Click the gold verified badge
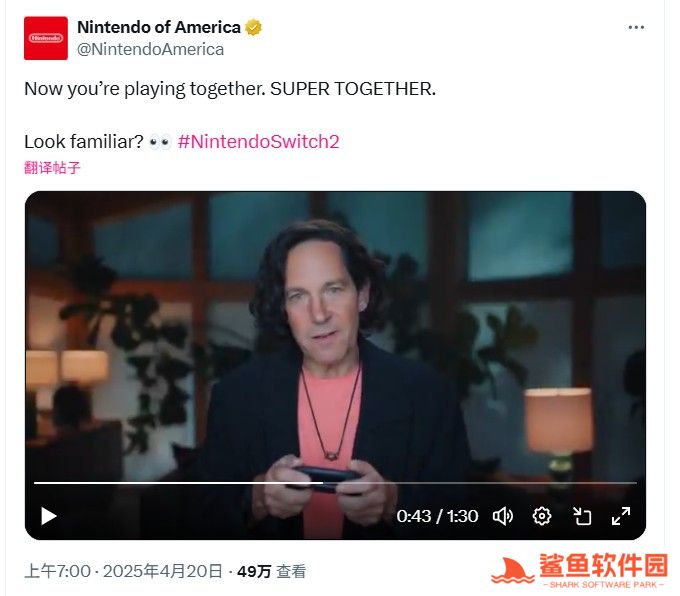680x596 pixels. tap(253, 27)
